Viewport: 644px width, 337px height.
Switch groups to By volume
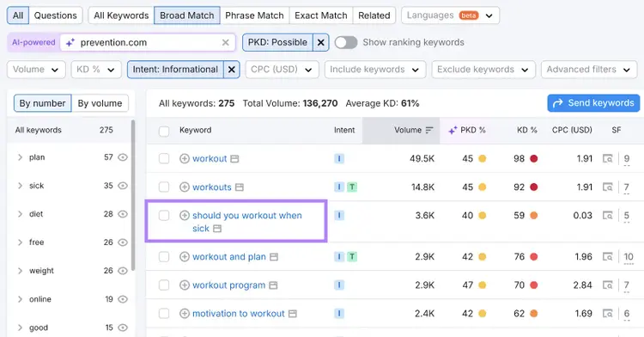[100, 103]
